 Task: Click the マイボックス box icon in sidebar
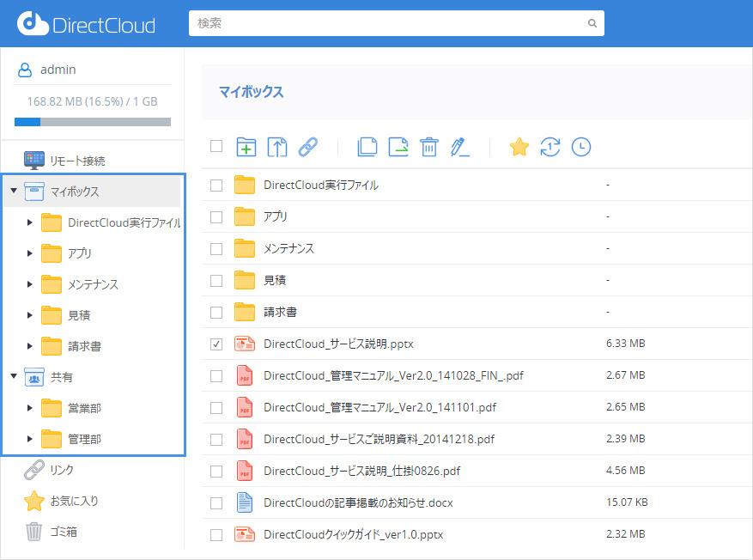coord(34,192)
